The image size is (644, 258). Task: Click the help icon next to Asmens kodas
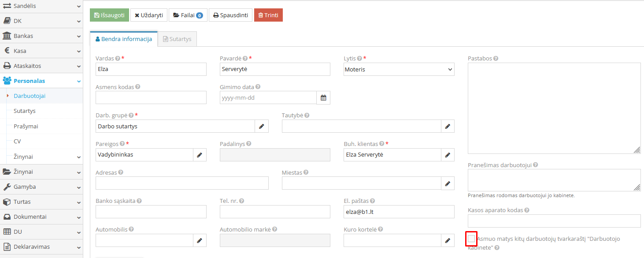[x=138, y=87]
